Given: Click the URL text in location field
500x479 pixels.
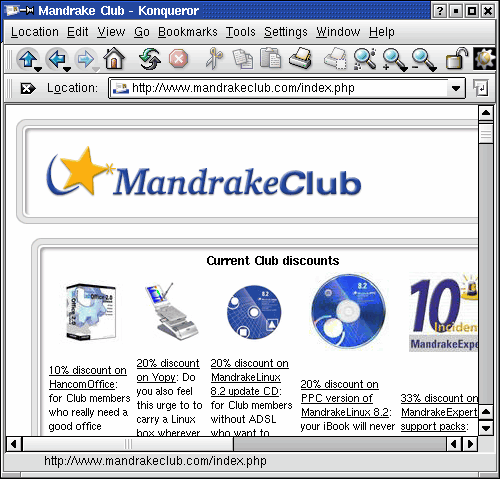Looking at the screenshot, I should [243, 88].
